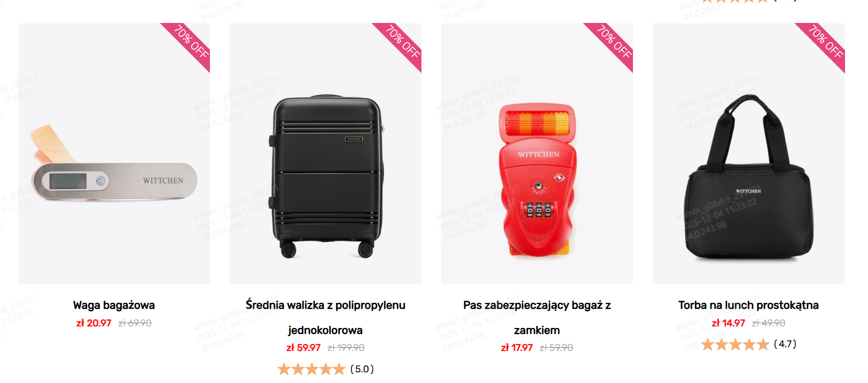Click the star rating under the lunch bag
868x383 pixels.
coord(735,345)
